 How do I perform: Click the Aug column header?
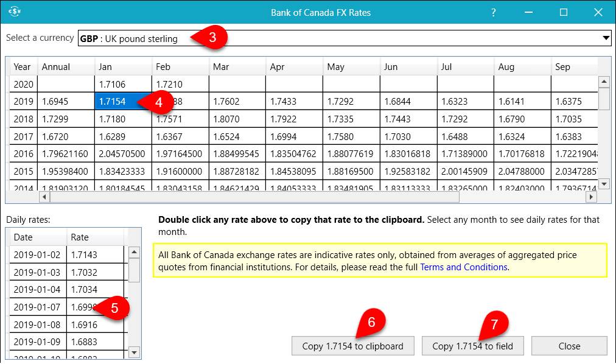(522, 67)
